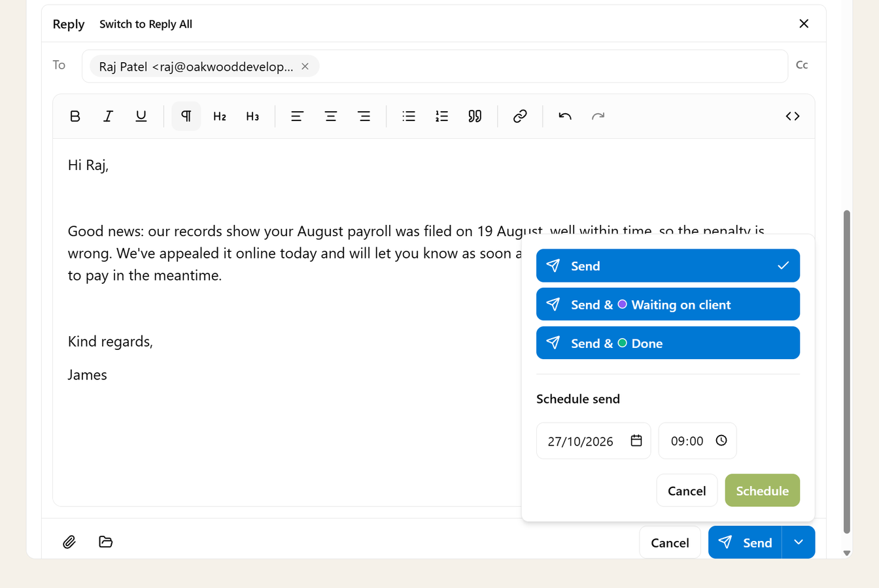This screenshot has height=588, width=879.
Task: Apply Heading 3 style
Action: 252,116
